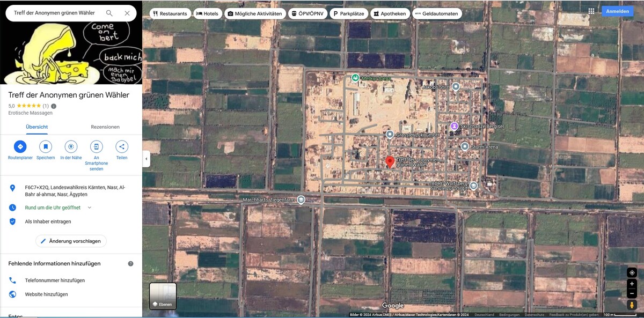Screen dimensions: 644x318
Task: Click the globe icon next to Website
Action: [12, 294]
